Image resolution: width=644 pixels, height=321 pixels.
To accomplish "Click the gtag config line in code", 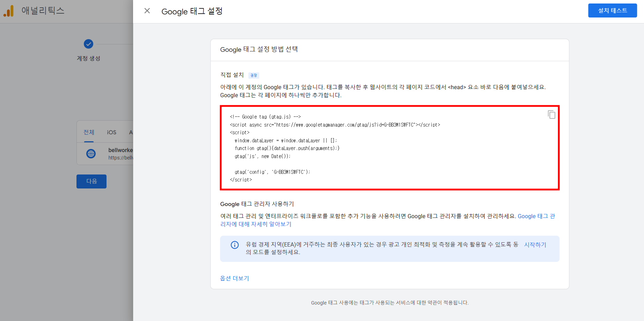I will (x=272, y=172).
